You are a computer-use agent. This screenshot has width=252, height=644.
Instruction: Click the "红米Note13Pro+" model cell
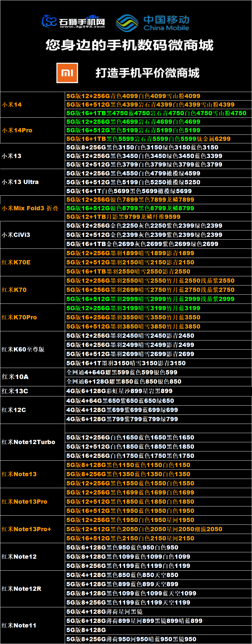click(32, 529)
